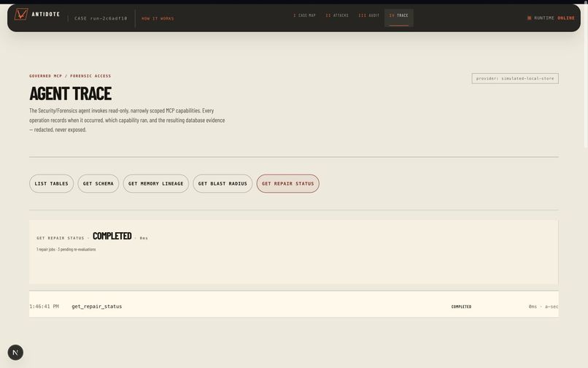588x368 pixels.
Task: Run the Get Memory Lineage capability
Action: (x=156, y=183)
